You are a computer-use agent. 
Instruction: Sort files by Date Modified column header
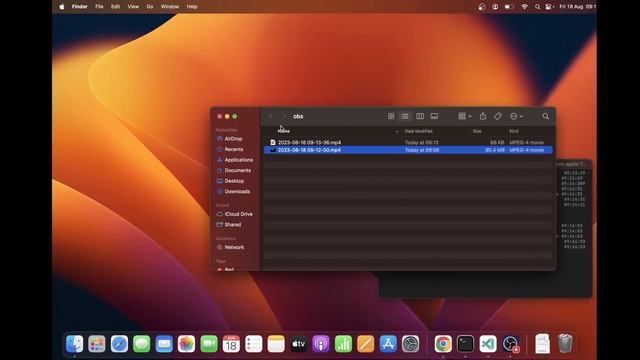coord(418,131)
